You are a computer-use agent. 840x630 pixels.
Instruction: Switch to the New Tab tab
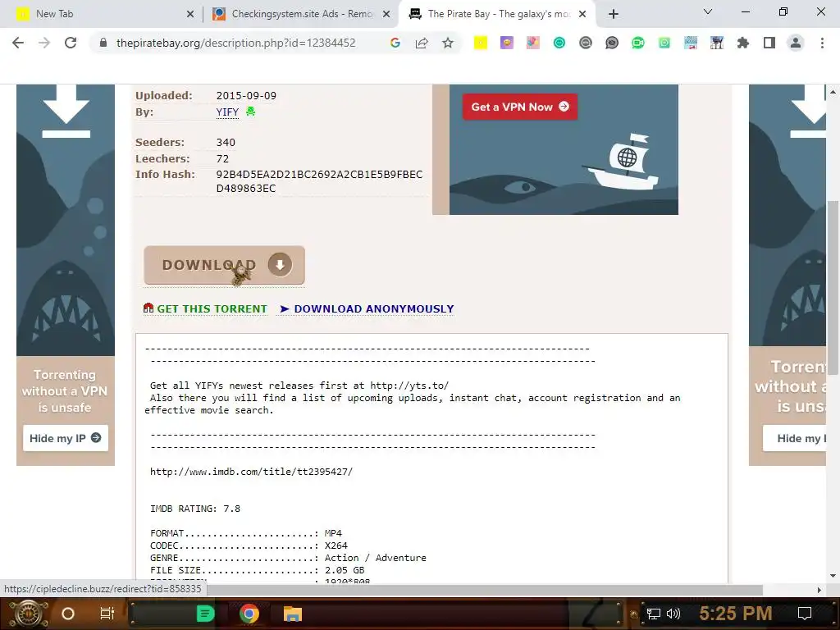click(101, 14)
